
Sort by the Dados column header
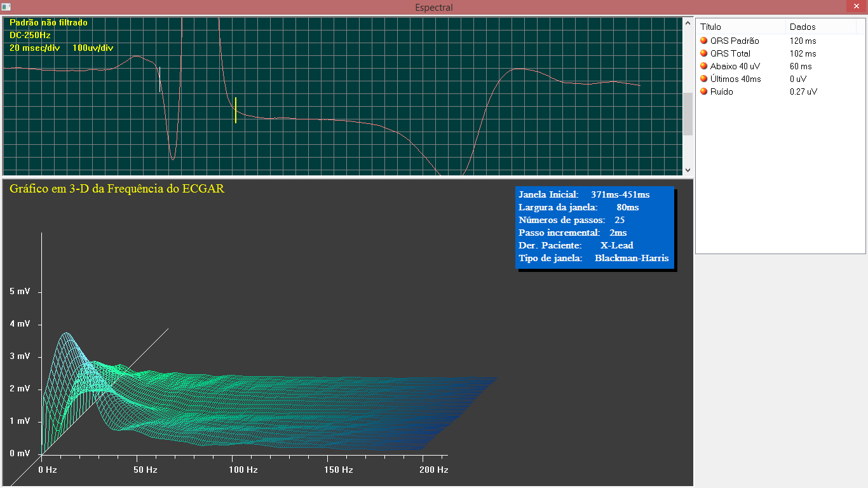pos(820,27)
